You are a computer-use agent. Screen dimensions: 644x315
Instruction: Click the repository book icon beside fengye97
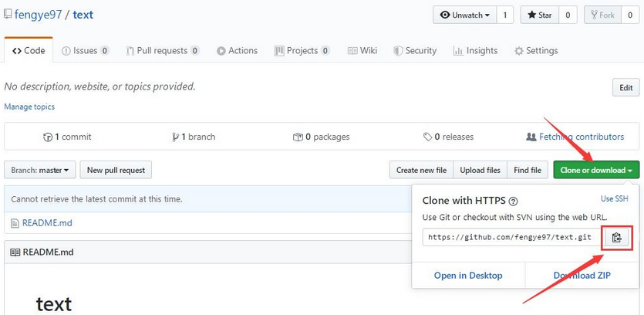8,15
